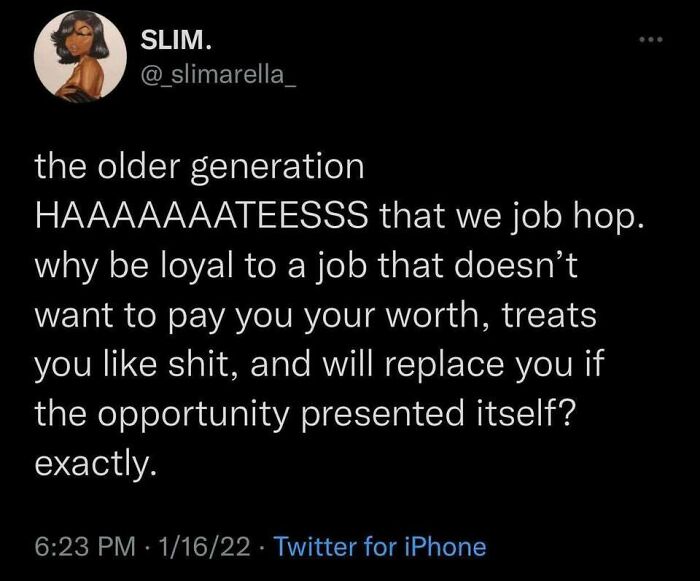Click the 6:23 PM timestamp
This screenshot has height=581, width=700.
(83, 547)
